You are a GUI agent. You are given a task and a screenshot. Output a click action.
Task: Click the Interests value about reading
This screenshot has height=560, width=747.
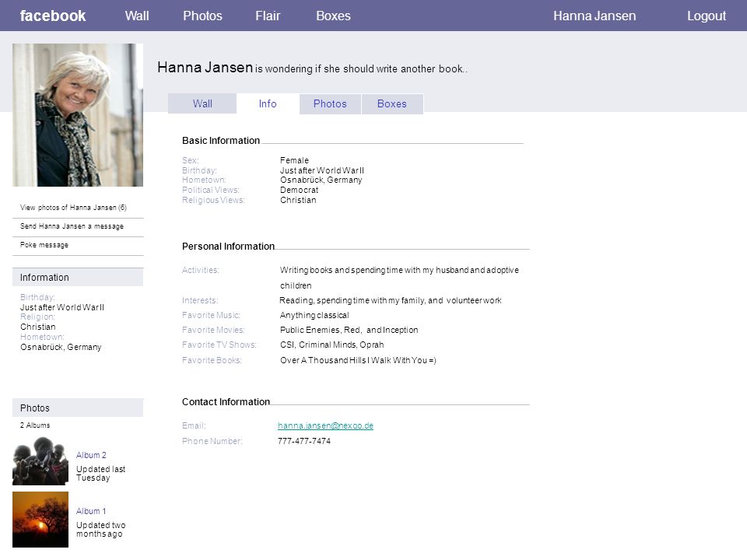(x=390, y=300)
